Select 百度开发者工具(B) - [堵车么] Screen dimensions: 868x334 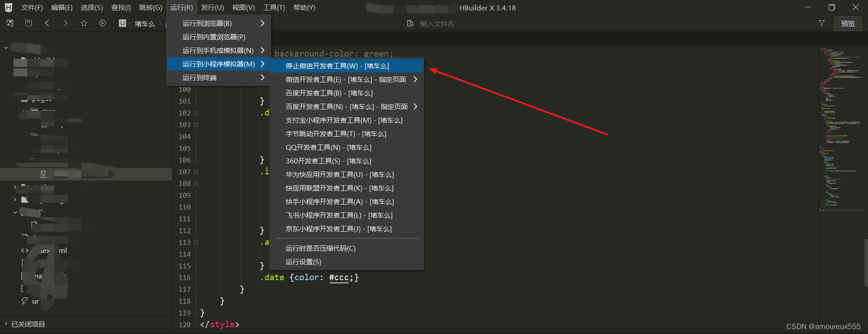click(x=347, y=93)
